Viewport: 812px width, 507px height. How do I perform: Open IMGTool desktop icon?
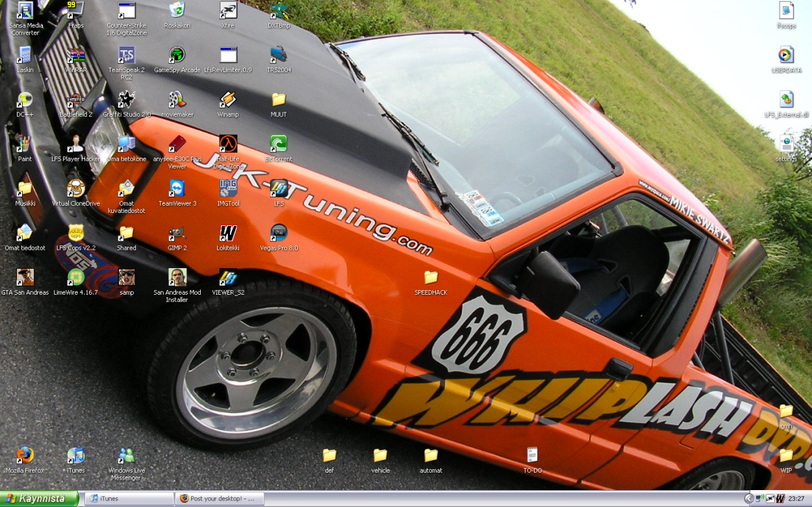pyautogui.click(x=228, y=189)
